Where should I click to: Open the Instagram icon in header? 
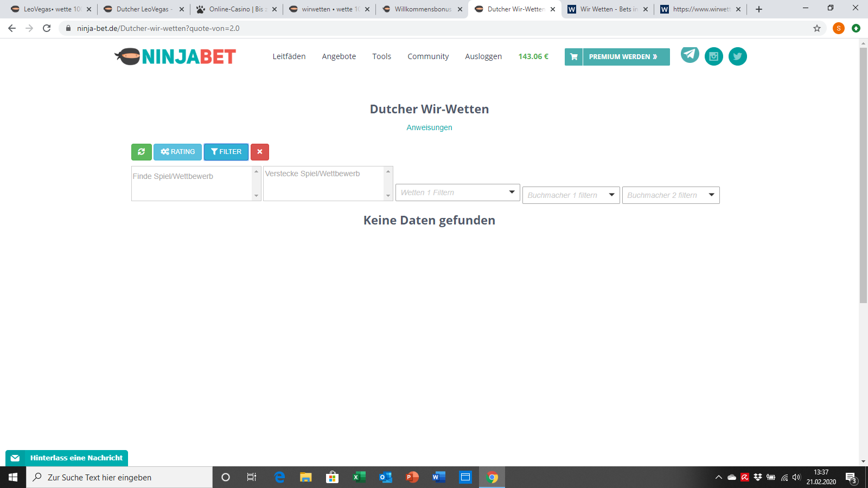(x=714, y=56)
